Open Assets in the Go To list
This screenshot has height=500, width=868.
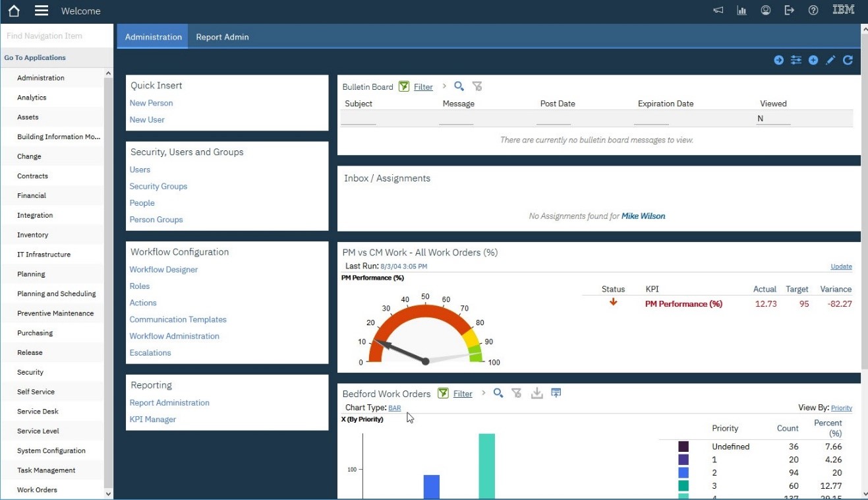point(28,117)
